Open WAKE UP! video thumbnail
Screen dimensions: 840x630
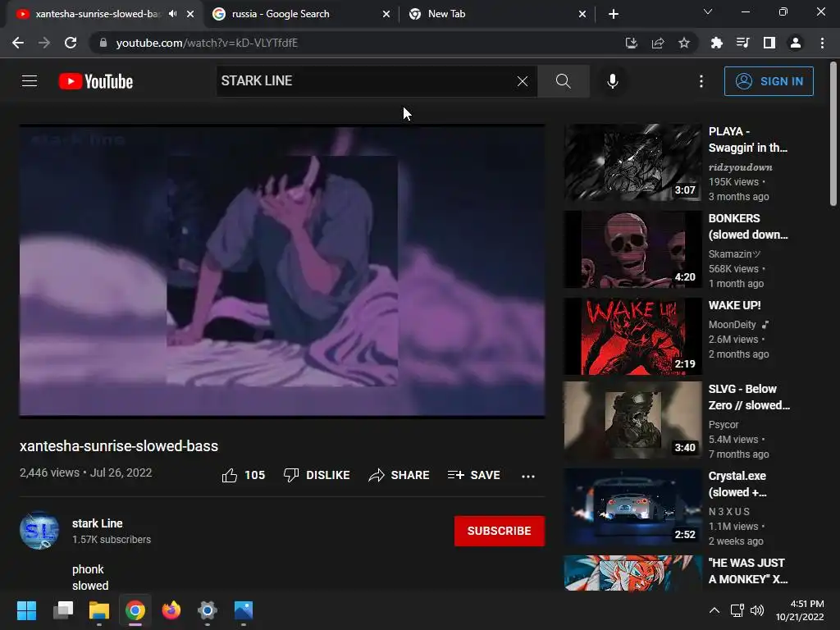632,336
